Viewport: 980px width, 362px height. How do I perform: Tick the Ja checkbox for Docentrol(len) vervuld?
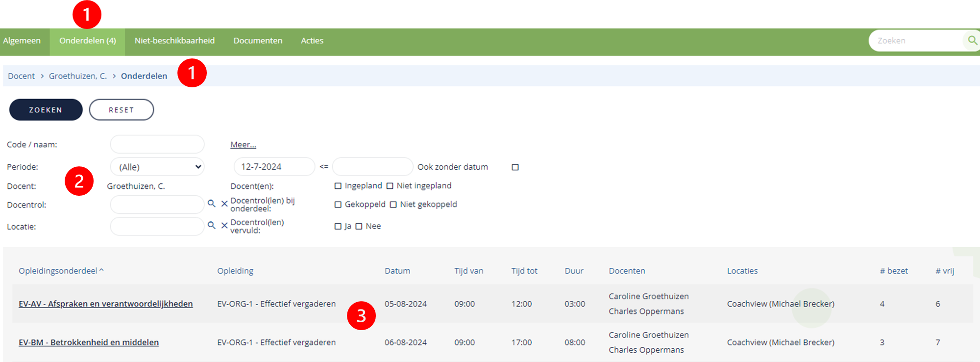click(x=338, y=226)
